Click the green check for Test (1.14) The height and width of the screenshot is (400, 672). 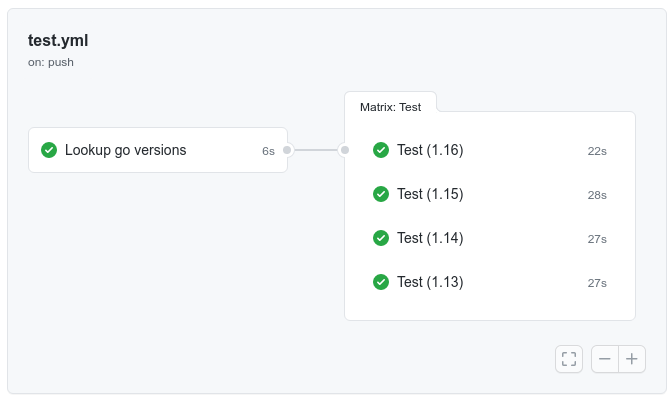381,238
